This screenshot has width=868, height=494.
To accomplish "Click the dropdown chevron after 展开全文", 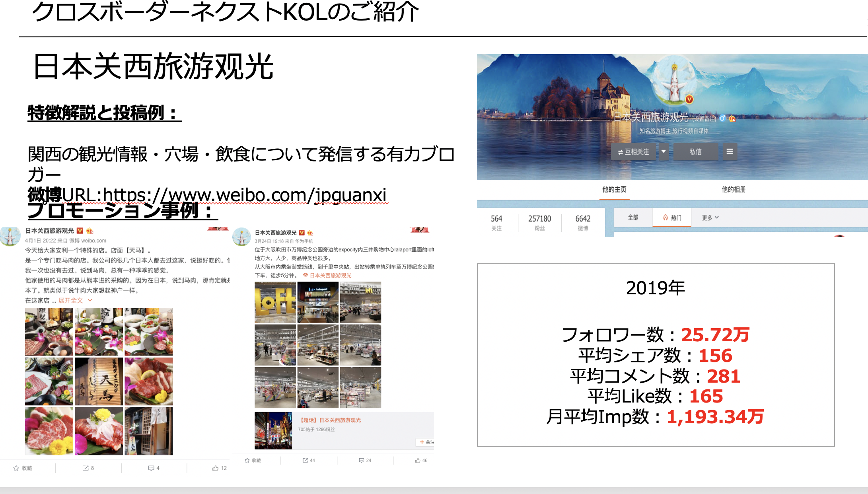I will point(90,300).
